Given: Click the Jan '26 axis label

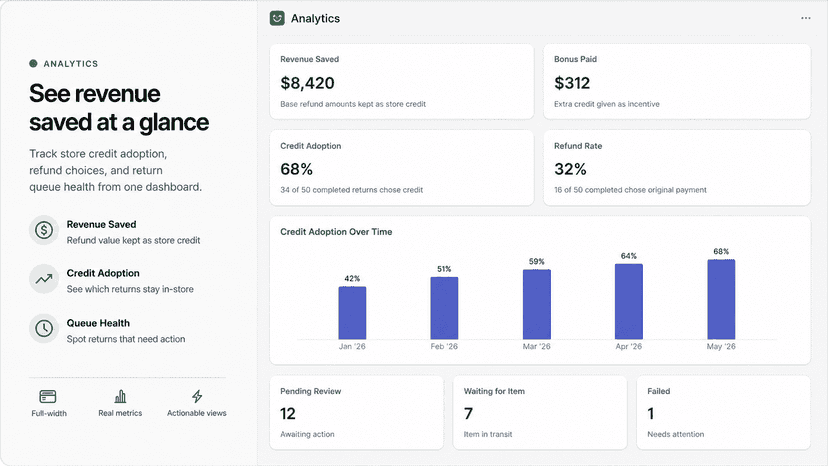Looking at the screenshot, I should (352, 347).
